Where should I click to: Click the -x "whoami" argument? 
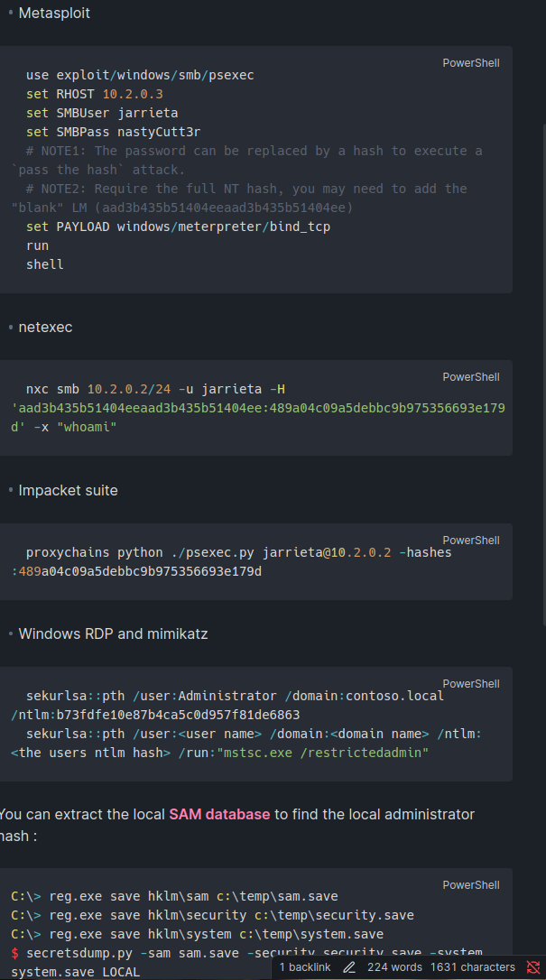click(75, 427)
